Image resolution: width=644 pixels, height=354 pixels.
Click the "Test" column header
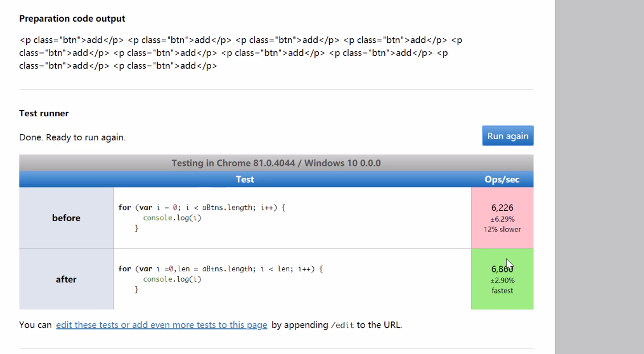(x=245, y=179)
